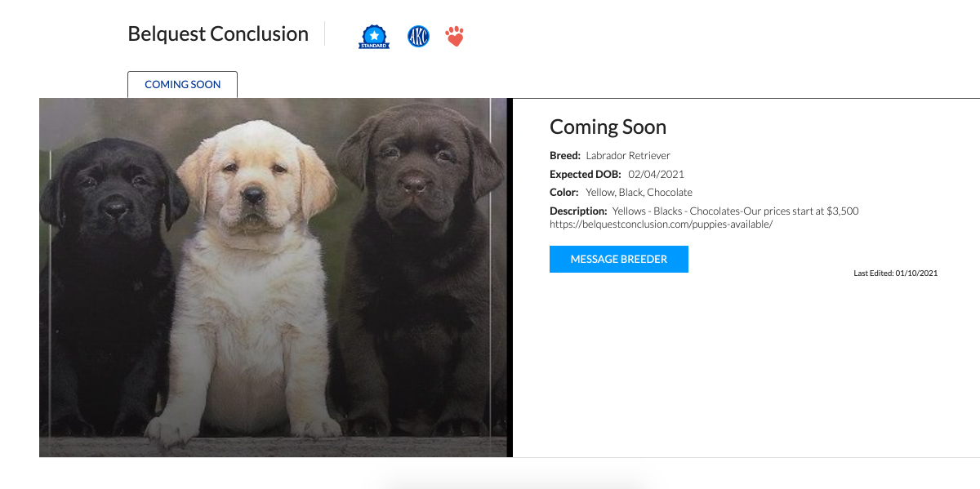The width and height of the screenshot is (980, 489).
Task: Select the Coming Soon tab
Action: [182, 84]
